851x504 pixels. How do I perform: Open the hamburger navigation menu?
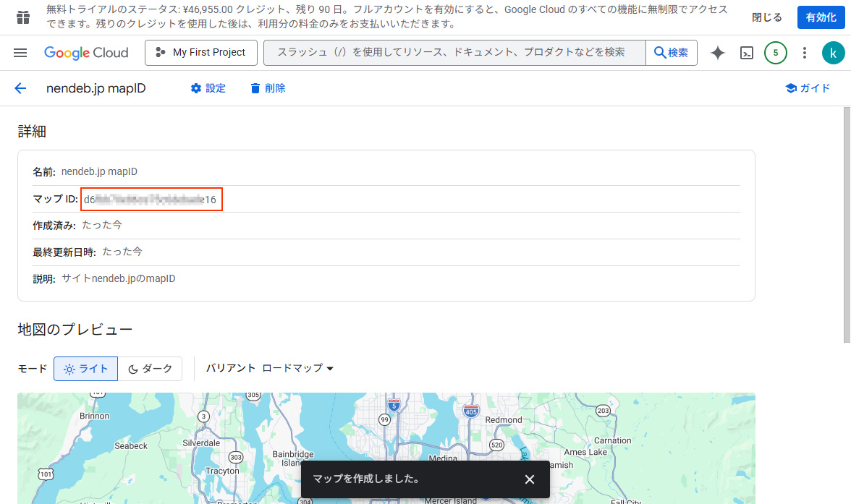20,53
